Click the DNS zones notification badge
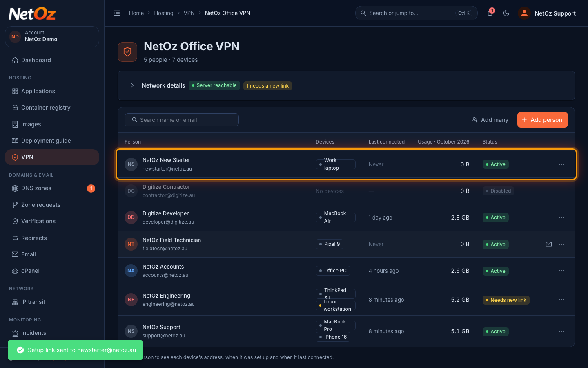 (x=91, y=188)
